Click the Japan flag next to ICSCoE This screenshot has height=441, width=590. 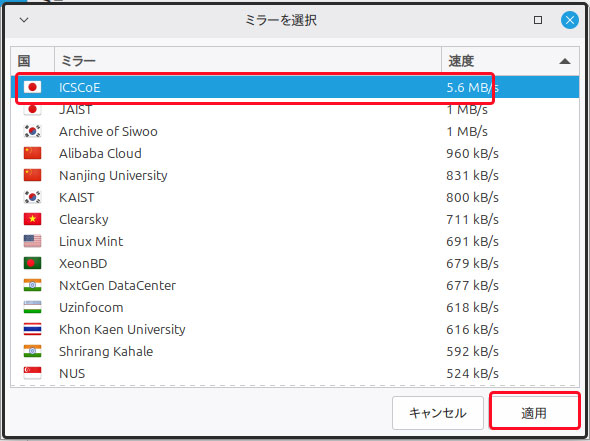pos(32,87)
